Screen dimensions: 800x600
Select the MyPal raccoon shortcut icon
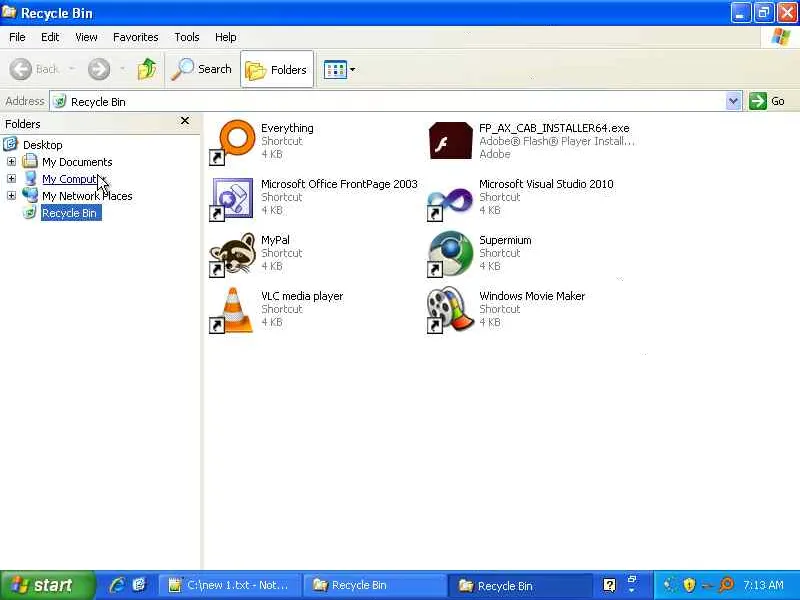[232, 255]
